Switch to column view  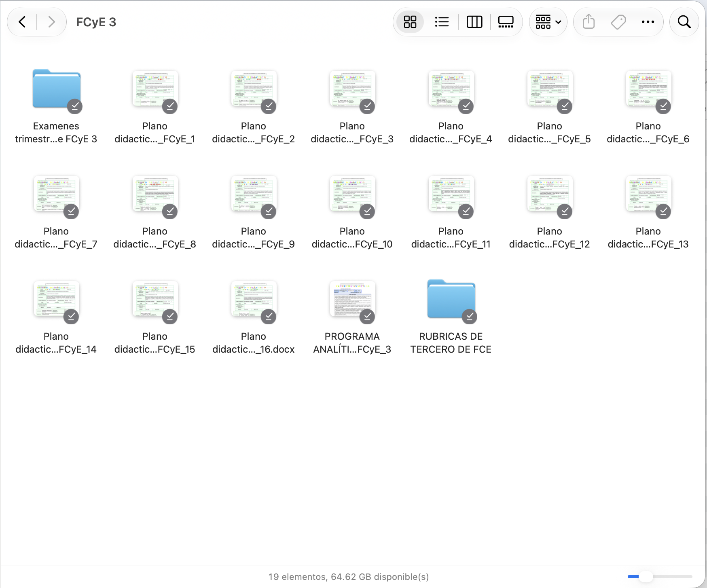[474, 22]
